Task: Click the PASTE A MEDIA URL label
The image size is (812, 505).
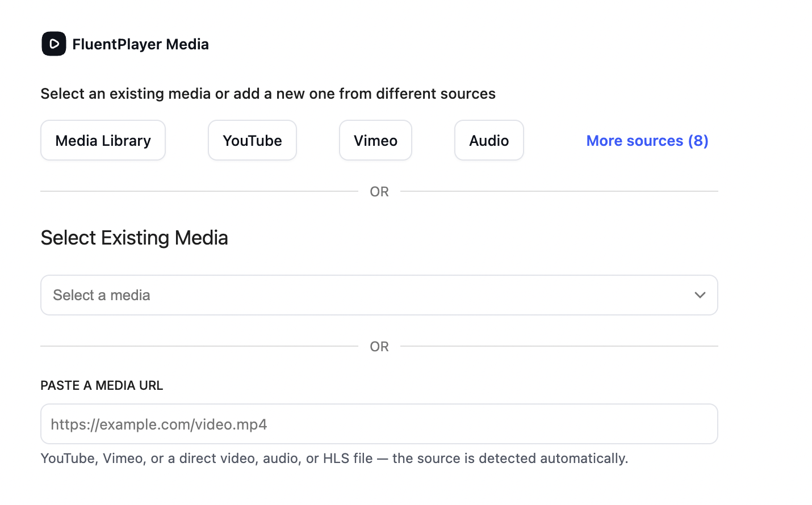Action: [x=102, y=385]
